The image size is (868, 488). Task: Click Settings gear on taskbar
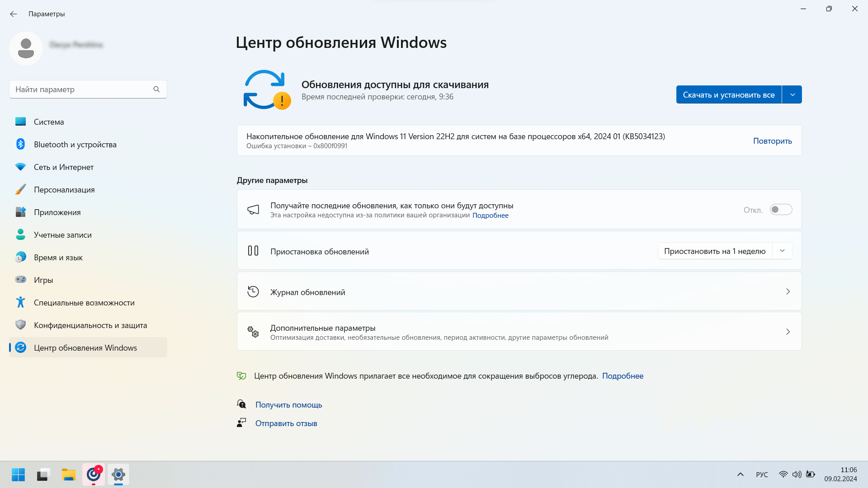[118, 474]
